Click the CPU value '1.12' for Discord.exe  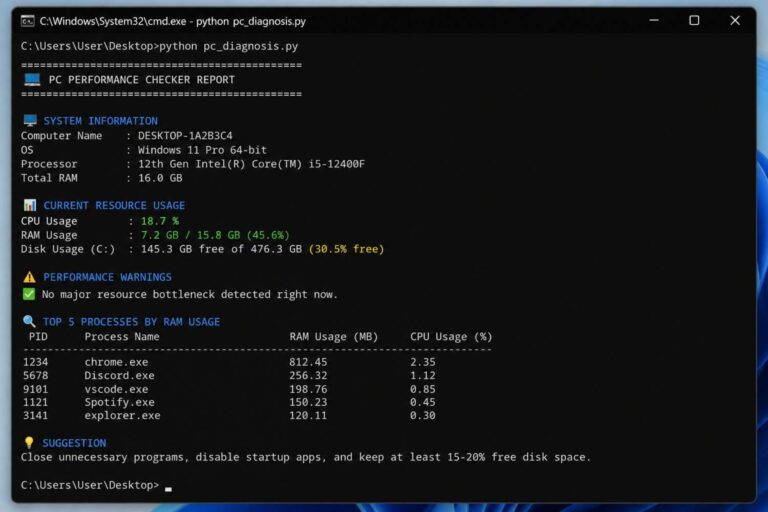pyautogui.click(x=423, y=376)
